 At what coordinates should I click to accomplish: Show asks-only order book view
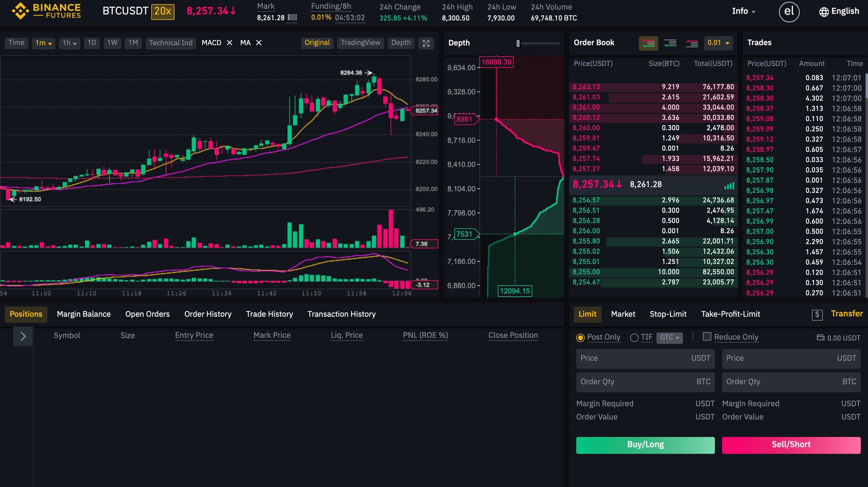[x=692, y=43]
